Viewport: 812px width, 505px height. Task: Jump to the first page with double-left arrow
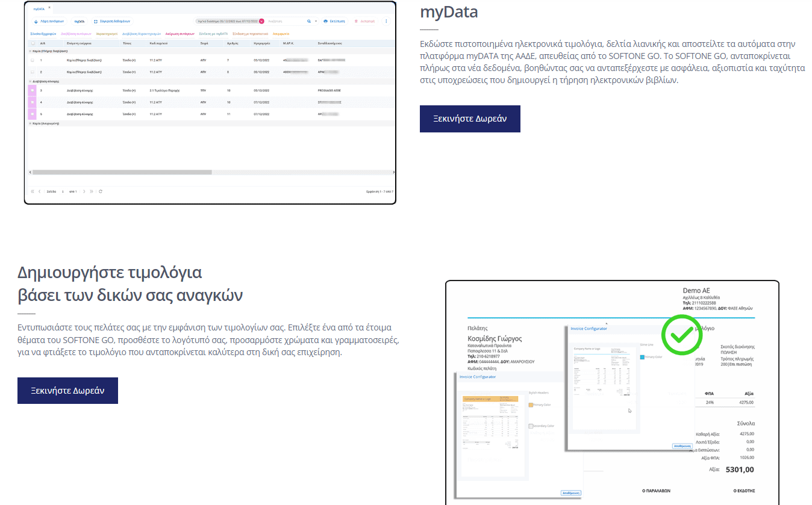32,191
